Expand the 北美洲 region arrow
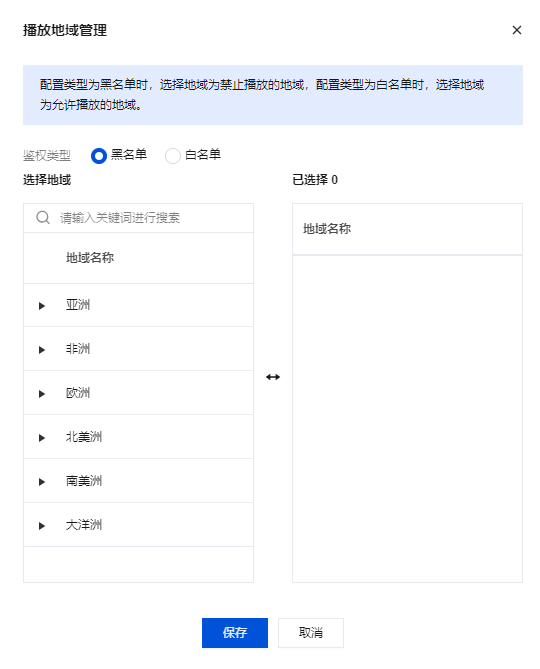The image size is (540, 669). point(42,438)
